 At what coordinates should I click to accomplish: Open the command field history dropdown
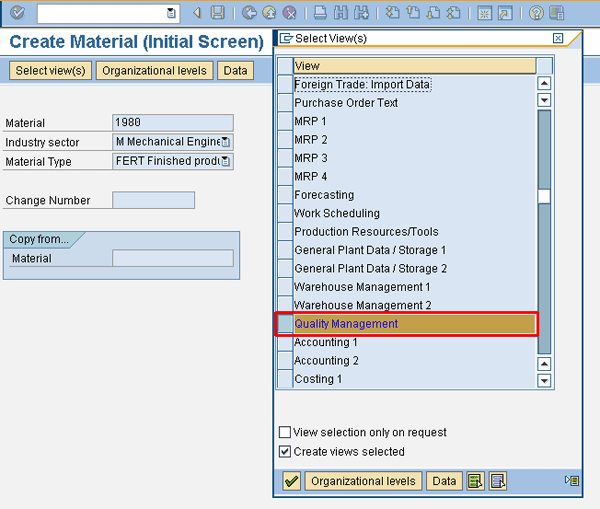(171, 13)
